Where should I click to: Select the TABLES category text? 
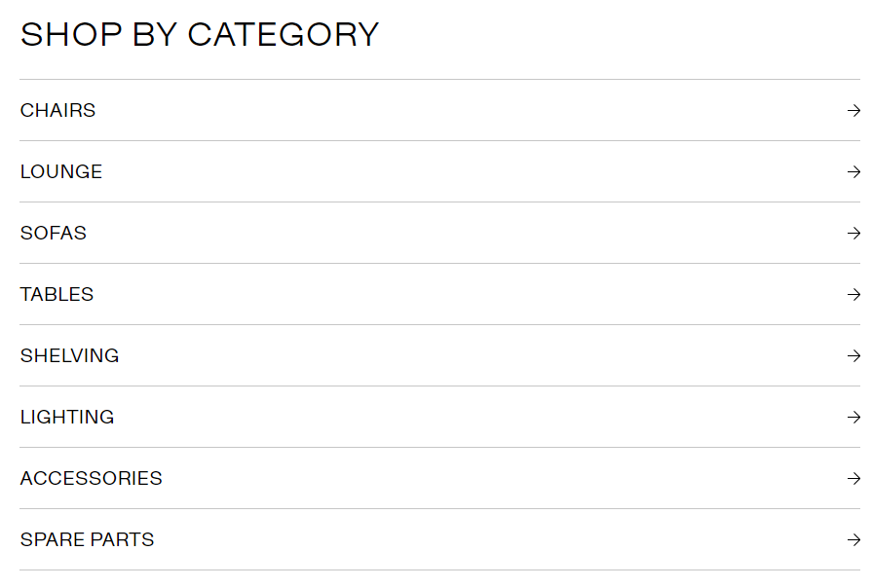pos(57,295)
